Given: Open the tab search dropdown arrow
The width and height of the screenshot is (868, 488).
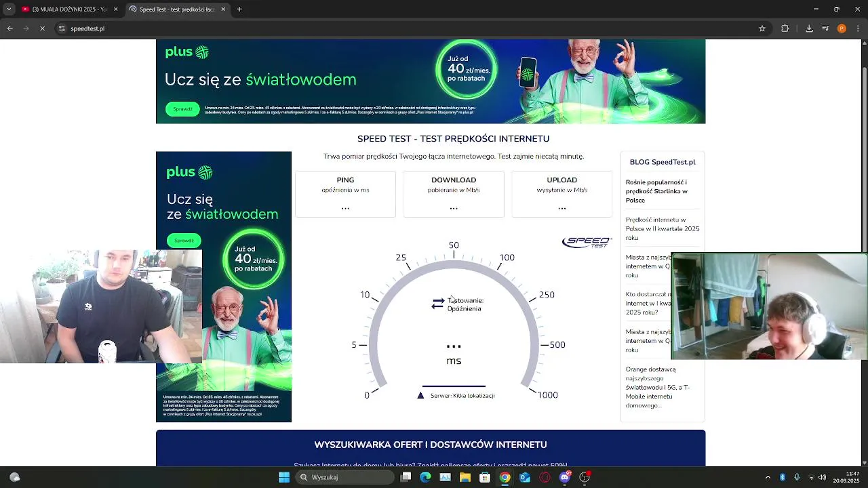Looking at the screenshot, I should coord(9,9).
